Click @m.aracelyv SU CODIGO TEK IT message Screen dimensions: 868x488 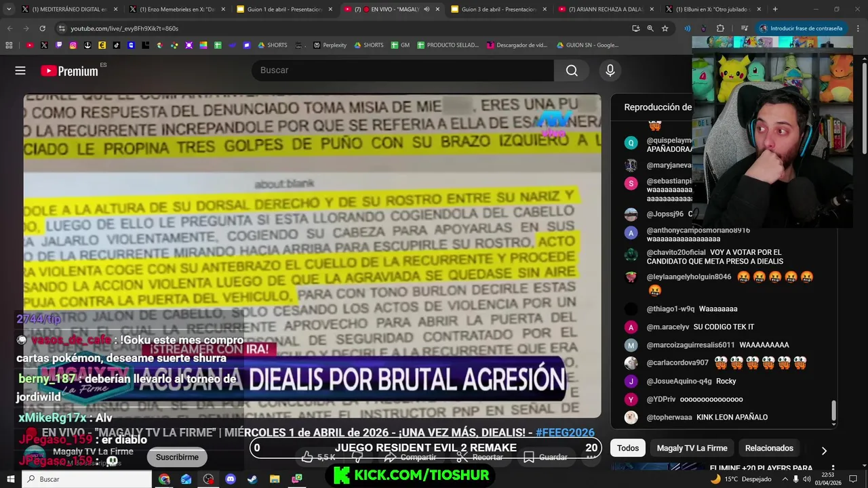724,327
